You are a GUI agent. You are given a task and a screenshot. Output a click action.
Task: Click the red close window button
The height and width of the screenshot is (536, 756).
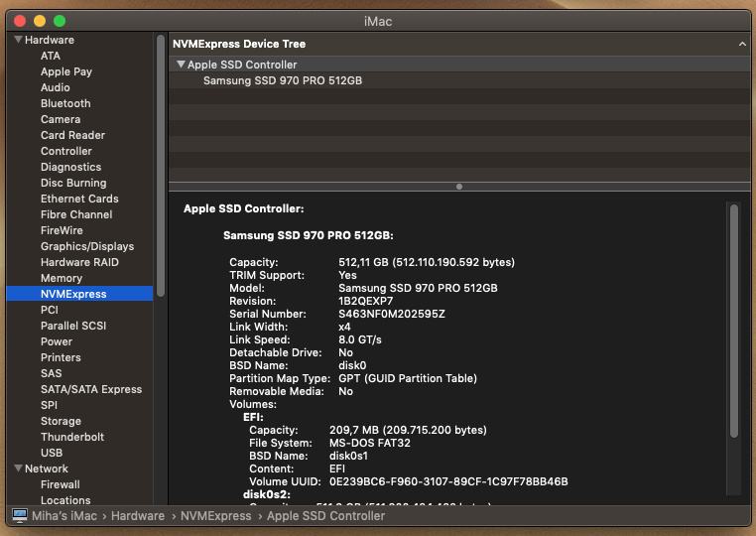point(20,21)
